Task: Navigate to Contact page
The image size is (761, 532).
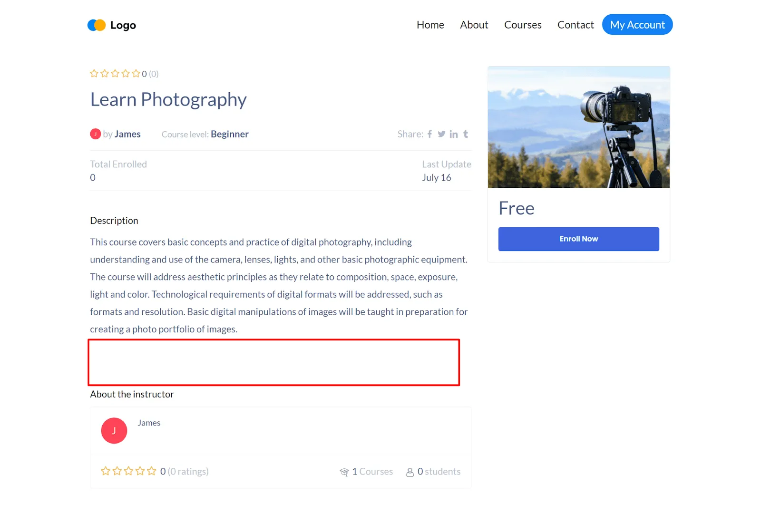Action: pos(576,25)
